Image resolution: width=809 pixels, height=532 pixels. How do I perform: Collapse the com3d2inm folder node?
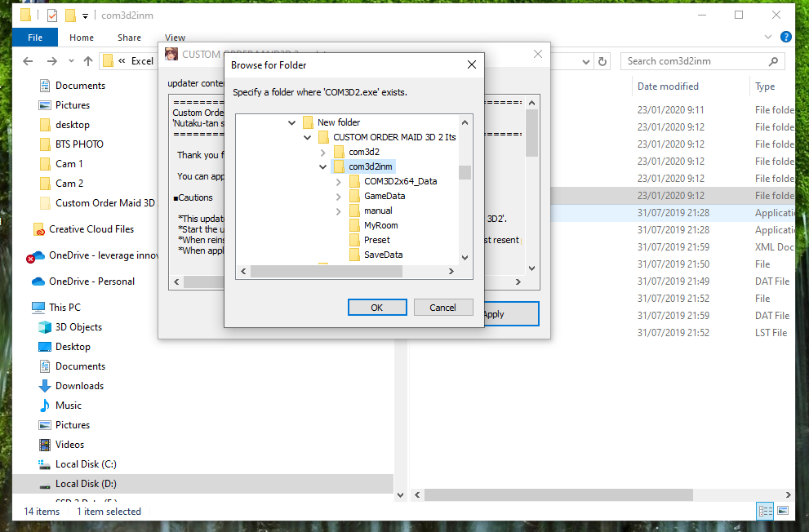(x=323, y=167)
